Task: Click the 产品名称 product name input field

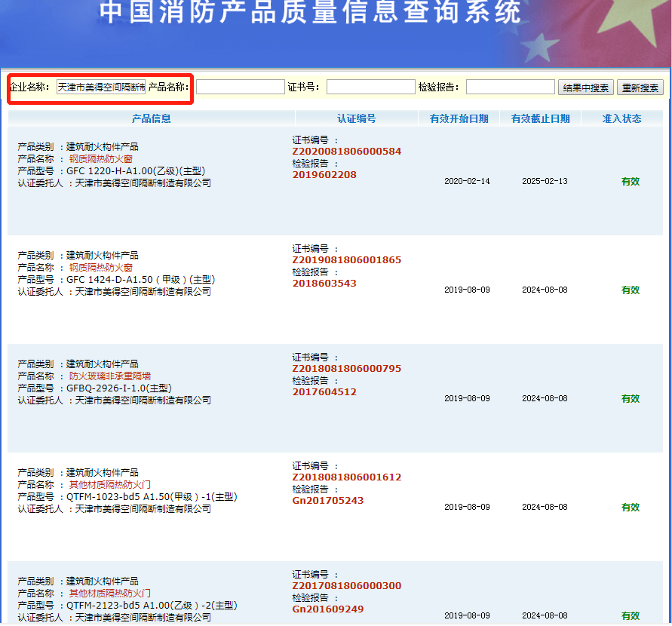Action: pos(240,87)
